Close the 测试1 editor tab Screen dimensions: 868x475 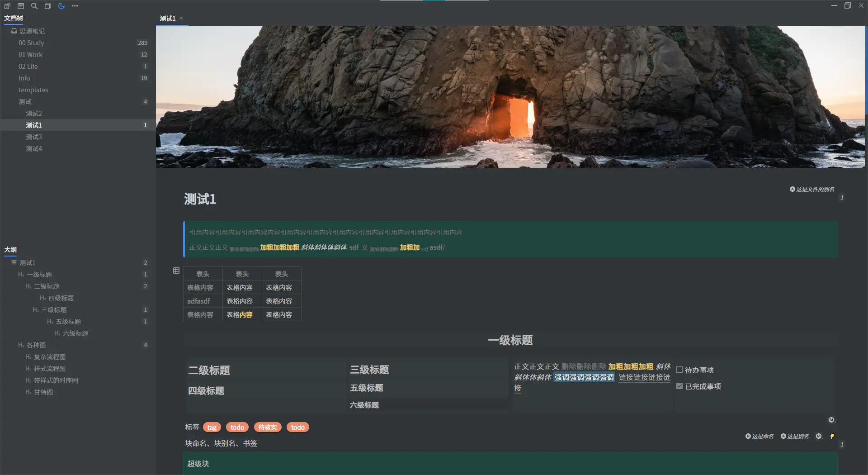tap(181, 18)
